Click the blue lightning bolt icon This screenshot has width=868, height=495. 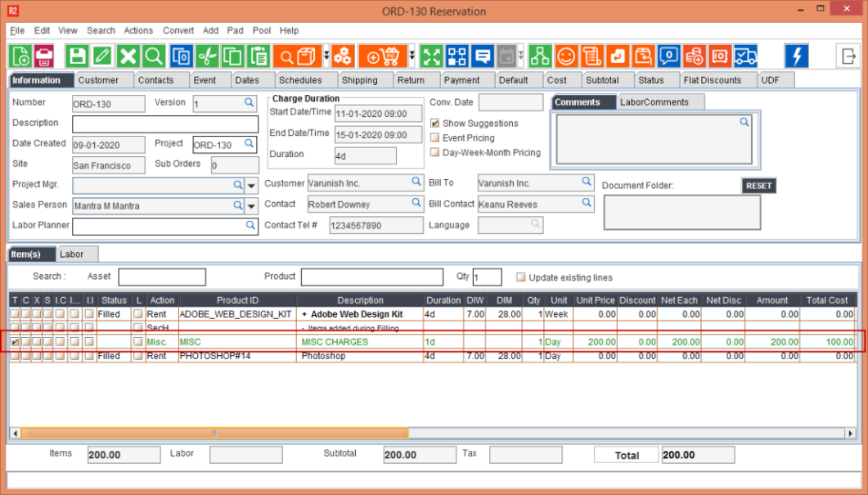[796, 56]
